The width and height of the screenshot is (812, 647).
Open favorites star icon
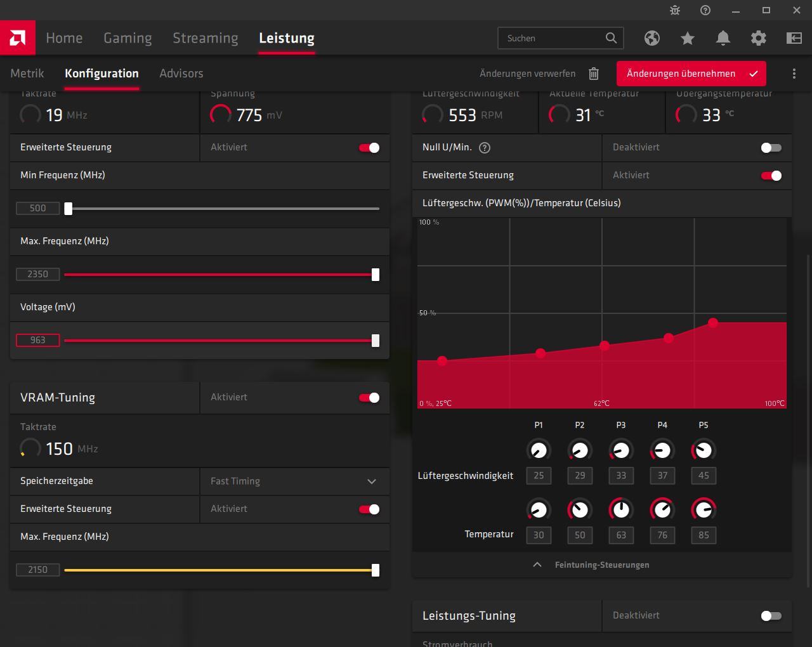[688, 38]
